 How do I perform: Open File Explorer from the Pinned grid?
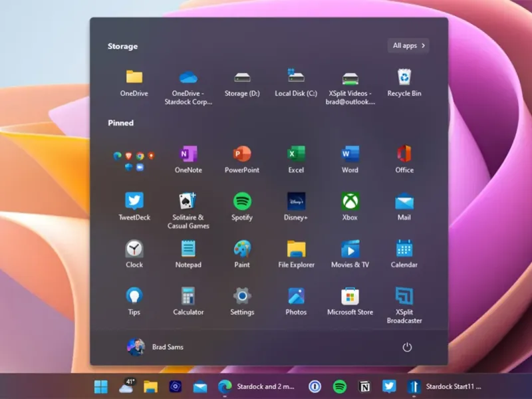tap(296, 255)
